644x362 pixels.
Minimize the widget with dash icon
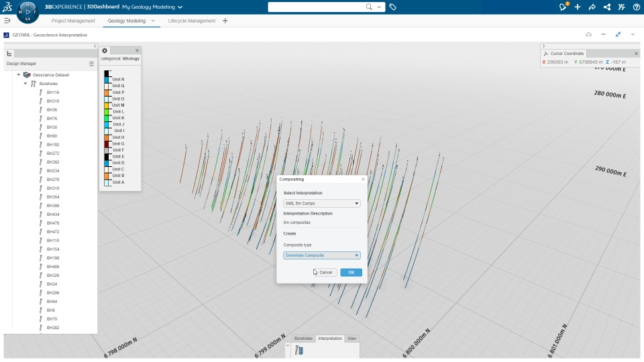pos(603,34)
